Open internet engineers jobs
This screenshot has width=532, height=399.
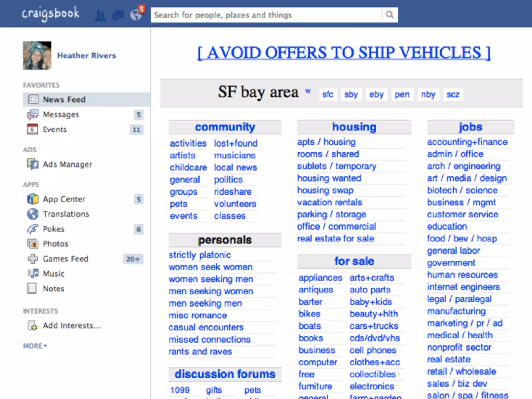coord(463,287)
